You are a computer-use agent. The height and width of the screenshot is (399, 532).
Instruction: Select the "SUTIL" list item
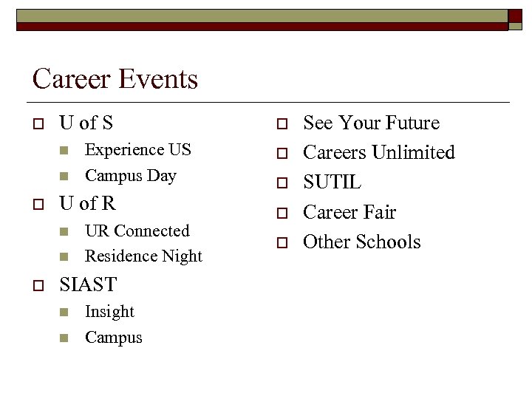[x=332, y=182]
